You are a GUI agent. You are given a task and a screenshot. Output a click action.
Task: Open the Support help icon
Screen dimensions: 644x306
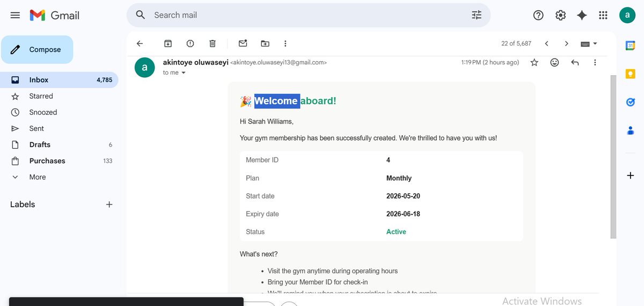pyautogui.click(x=538, y=15)
